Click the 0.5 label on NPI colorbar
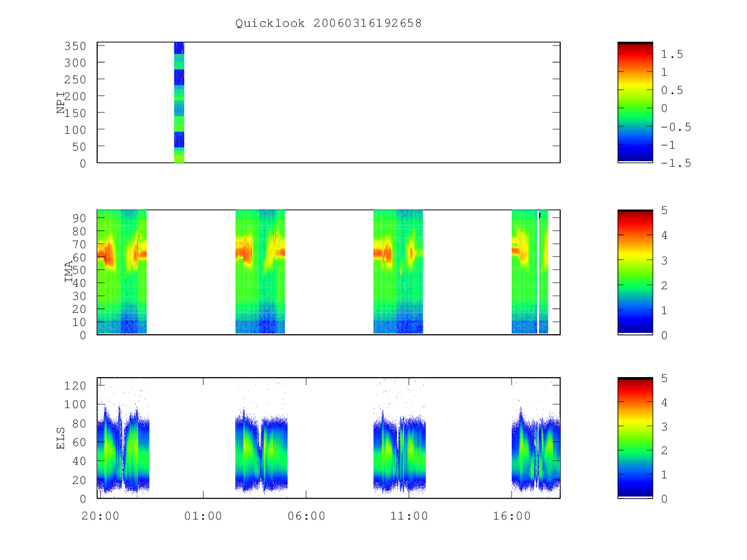 pyautogui.click(x=673, y=90)
